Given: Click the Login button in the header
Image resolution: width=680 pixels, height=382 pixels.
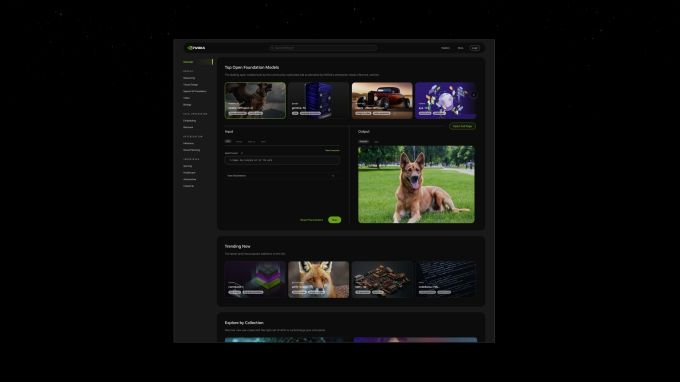Looking at the screenshot, I should [475, 48].
